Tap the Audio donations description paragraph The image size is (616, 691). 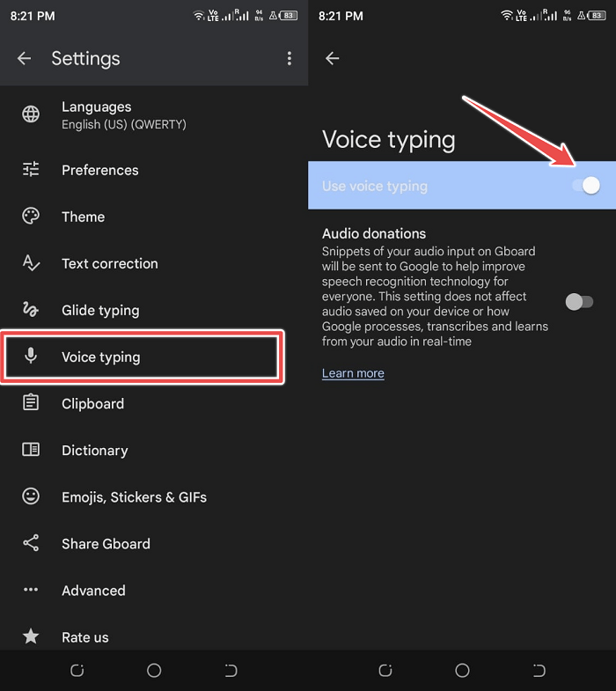(435, 296)
